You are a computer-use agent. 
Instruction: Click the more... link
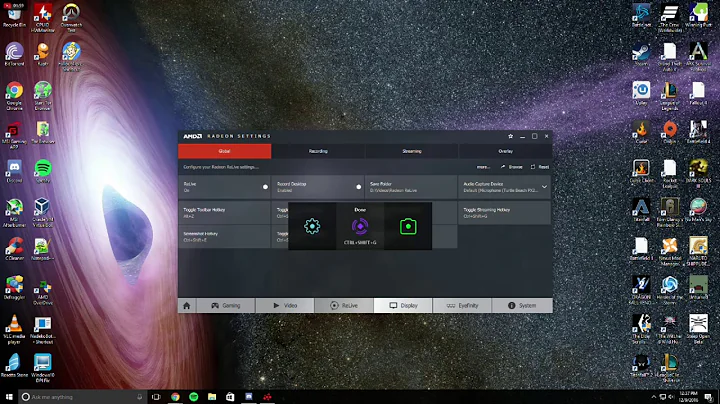coord(483,167)
